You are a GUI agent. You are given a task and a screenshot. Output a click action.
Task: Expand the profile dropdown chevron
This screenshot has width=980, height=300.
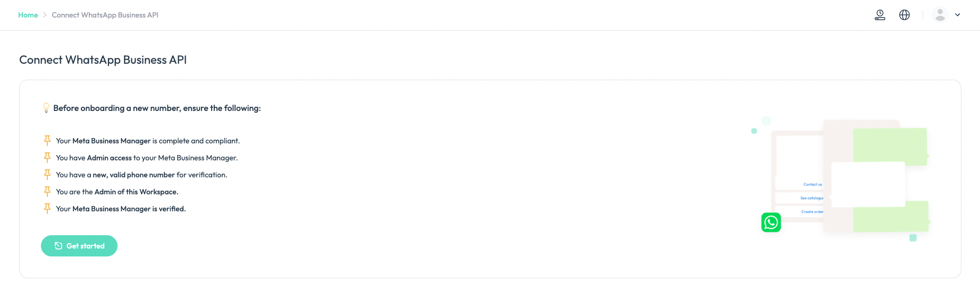click(x=958, y=15)
